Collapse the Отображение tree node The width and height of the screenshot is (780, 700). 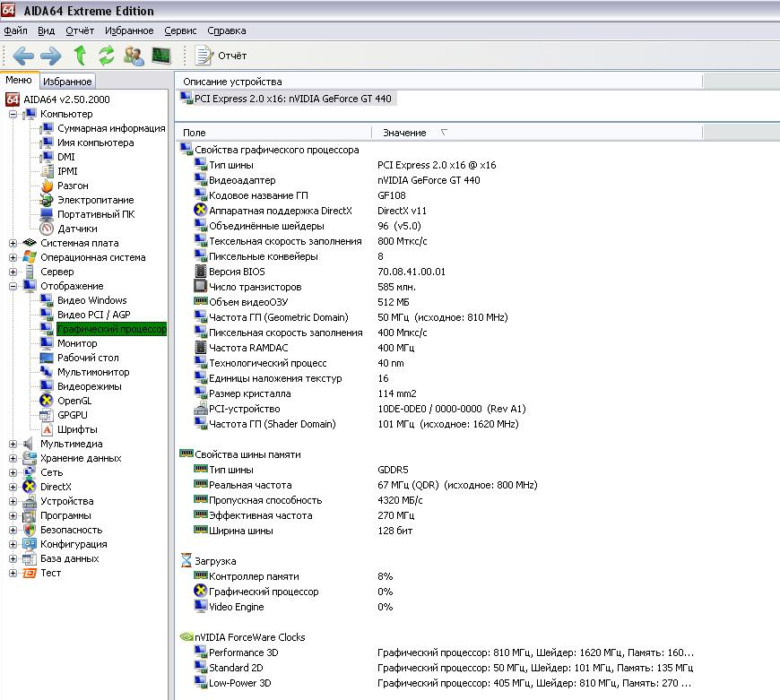click(13, 287)
